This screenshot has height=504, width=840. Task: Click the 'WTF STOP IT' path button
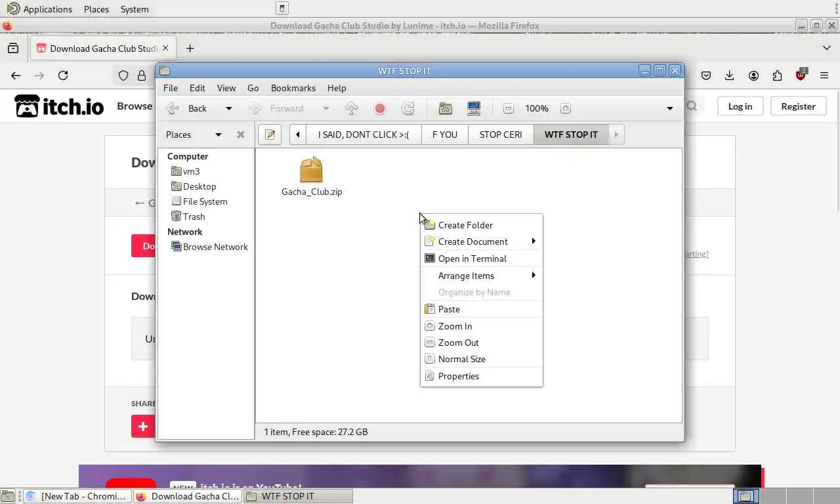571,135
